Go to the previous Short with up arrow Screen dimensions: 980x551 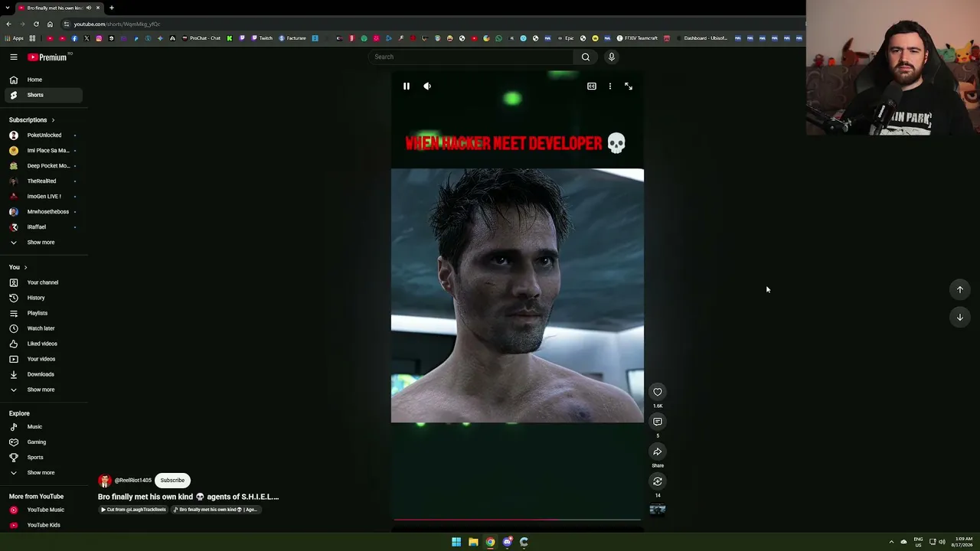coord(960,289)
